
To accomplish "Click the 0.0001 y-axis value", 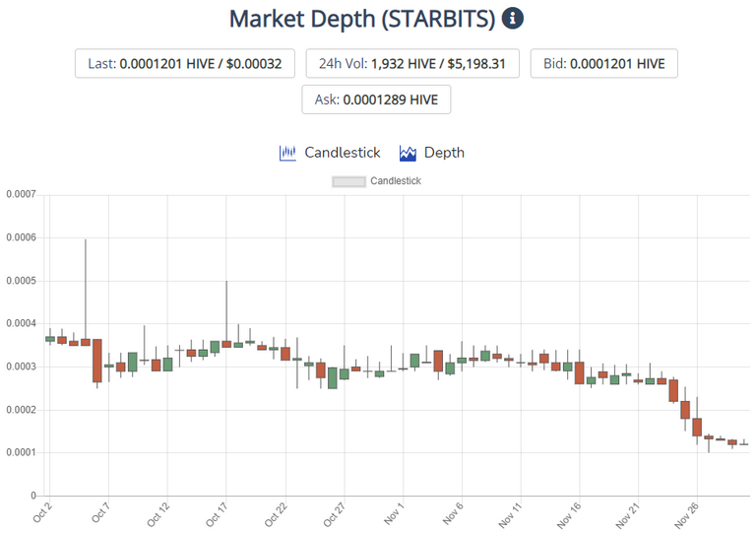I will point(21,452).
